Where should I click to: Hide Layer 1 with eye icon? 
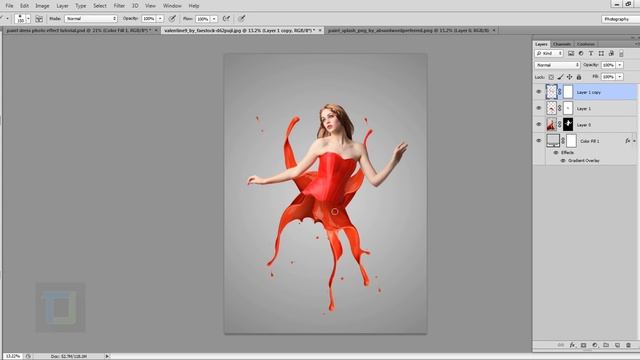click(538, 108)
